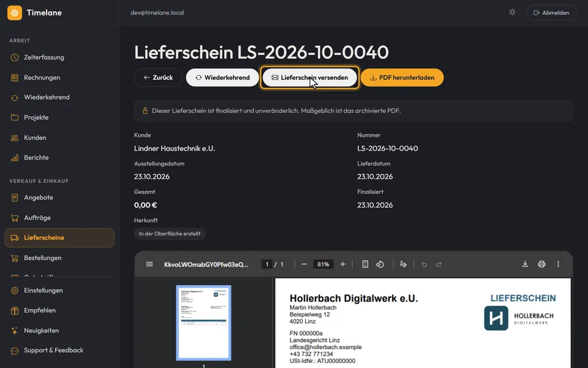This screenshot has height=368, width=588.
Task: Click the lock icon in the finalized notice
Action: coord(145,111)
